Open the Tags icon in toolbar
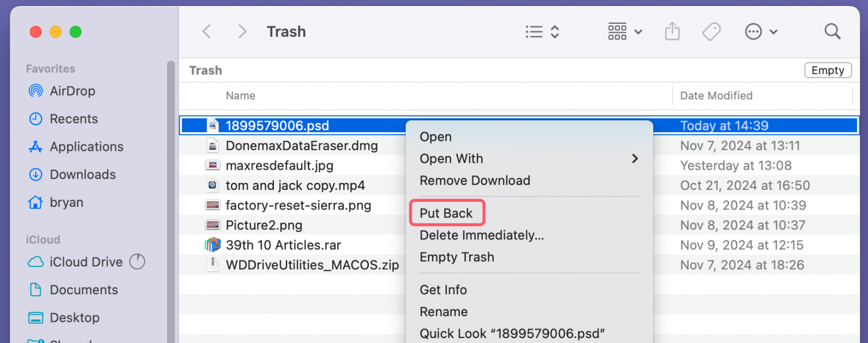Image resolution: width=868 pixels, height=343 pixels. [711, 31]
